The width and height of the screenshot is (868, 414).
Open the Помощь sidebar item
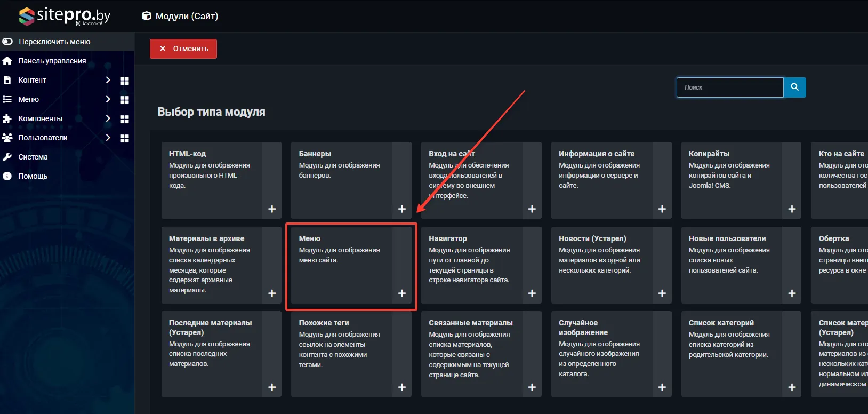[33, 176]
